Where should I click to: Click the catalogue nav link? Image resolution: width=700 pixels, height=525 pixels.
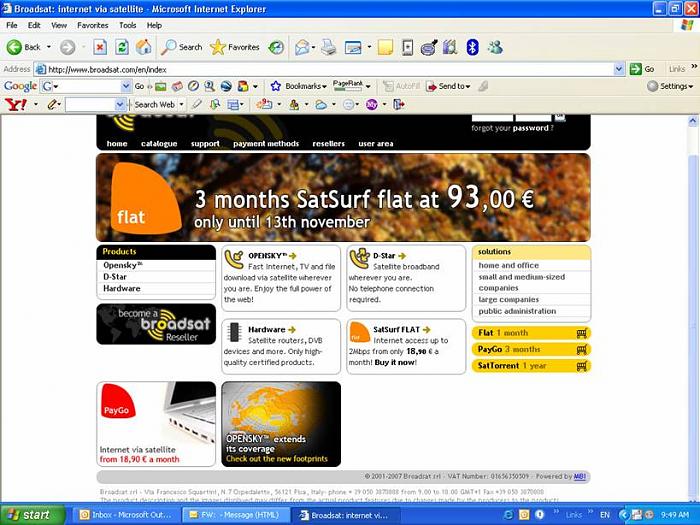tap(159, 144)
